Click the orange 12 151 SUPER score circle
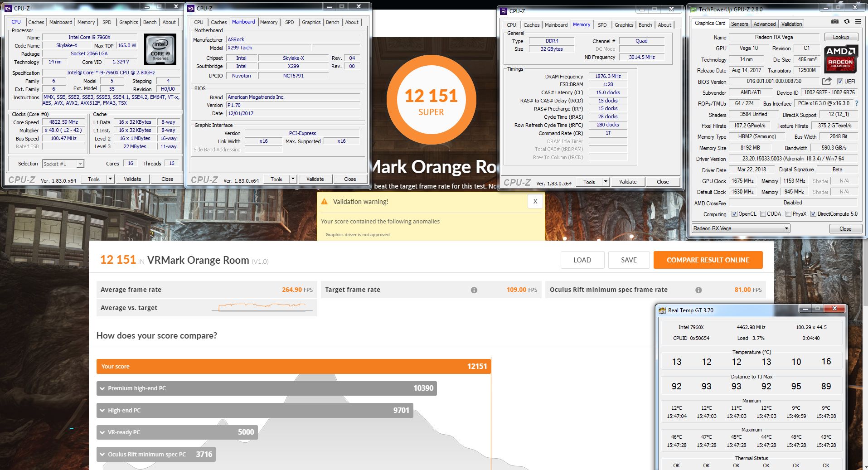Viewport: 868px width, 470px height. point(431,100)
